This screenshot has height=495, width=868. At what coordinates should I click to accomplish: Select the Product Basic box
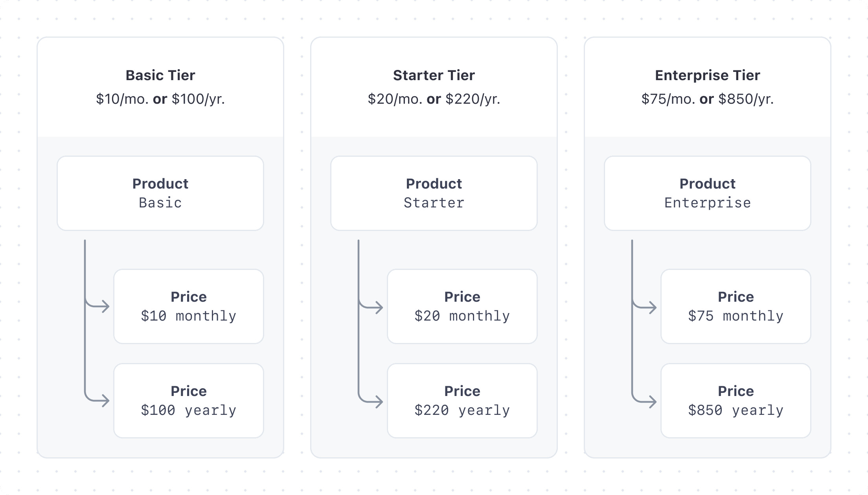[160, 193]
